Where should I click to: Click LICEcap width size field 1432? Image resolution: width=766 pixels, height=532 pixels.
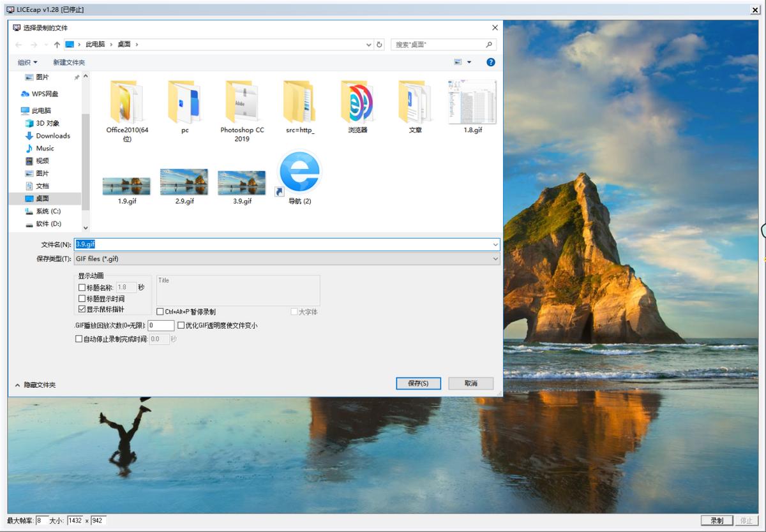pyautogui.click(x=75, y=521)
